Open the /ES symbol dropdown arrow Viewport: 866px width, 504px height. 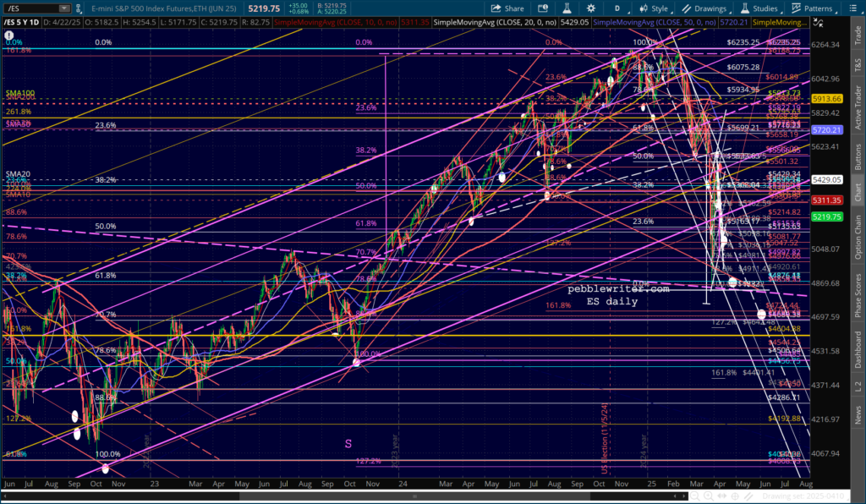click(x=64, y=8)
